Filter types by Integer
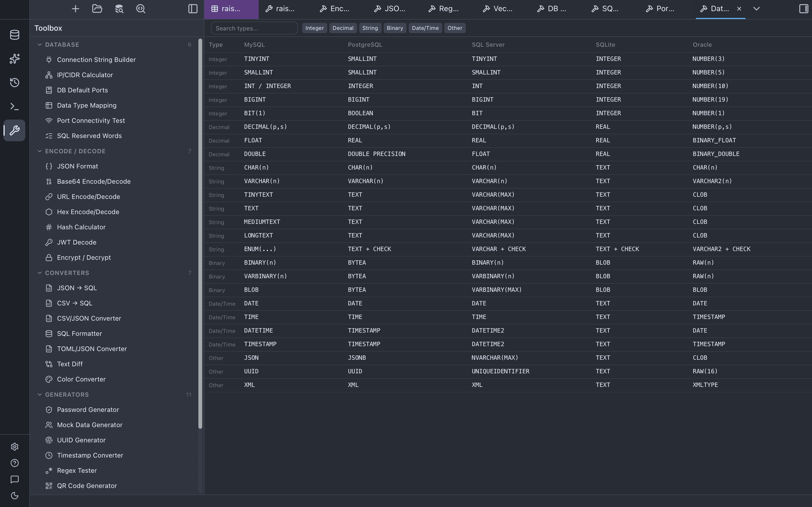 tap(315, 28)
